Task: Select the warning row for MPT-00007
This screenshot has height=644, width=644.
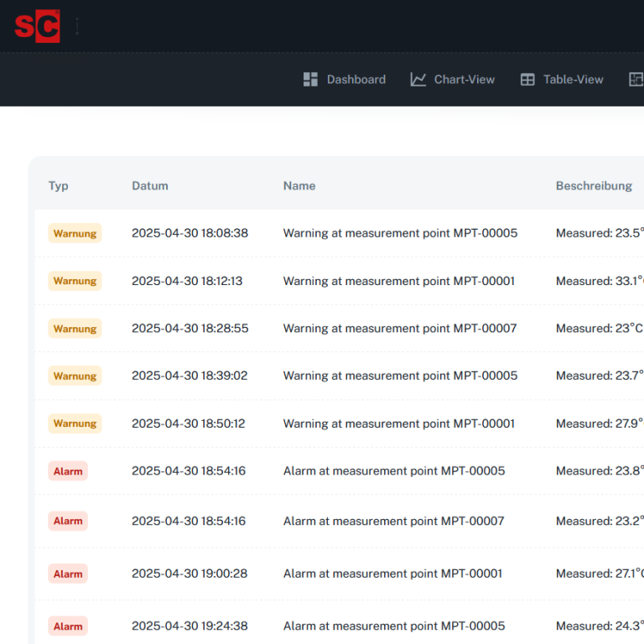Action: [x=400, y=329]
